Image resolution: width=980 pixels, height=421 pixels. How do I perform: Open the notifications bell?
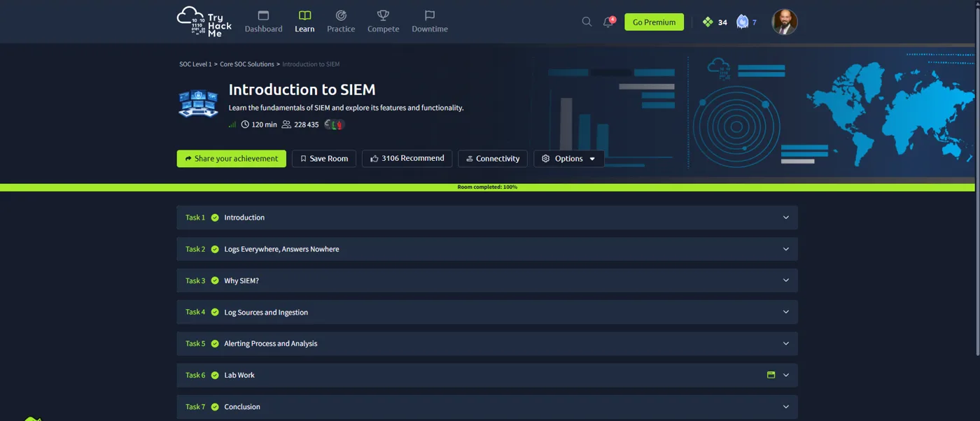pos(608,22)
